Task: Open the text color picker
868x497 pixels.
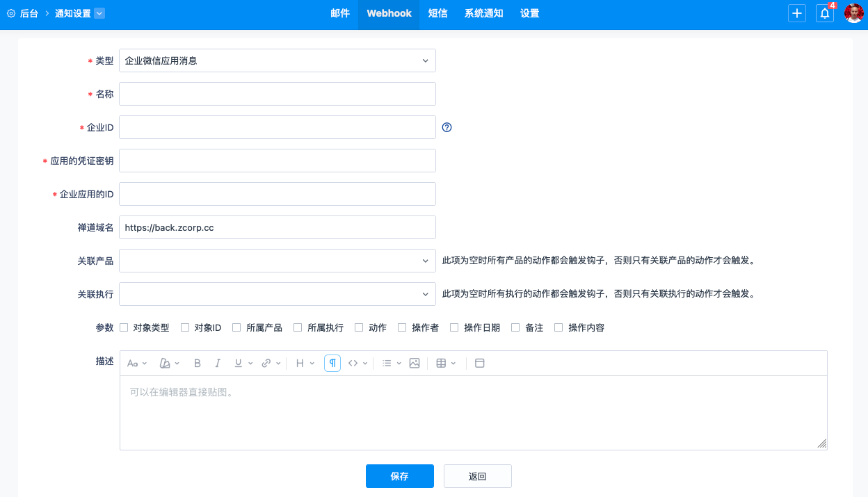Action: pyautogui.click(x=166, y=363)
